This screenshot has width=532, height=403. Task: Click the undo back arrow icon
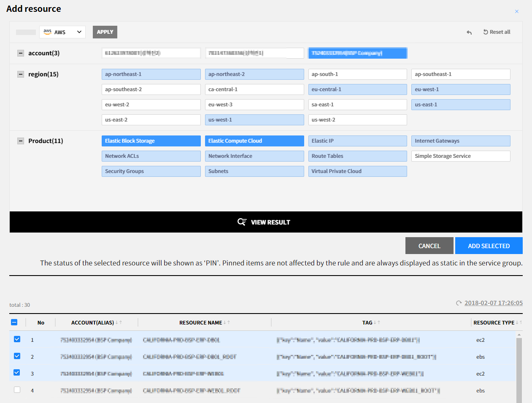pyautogui.click(x=469, y=32)
